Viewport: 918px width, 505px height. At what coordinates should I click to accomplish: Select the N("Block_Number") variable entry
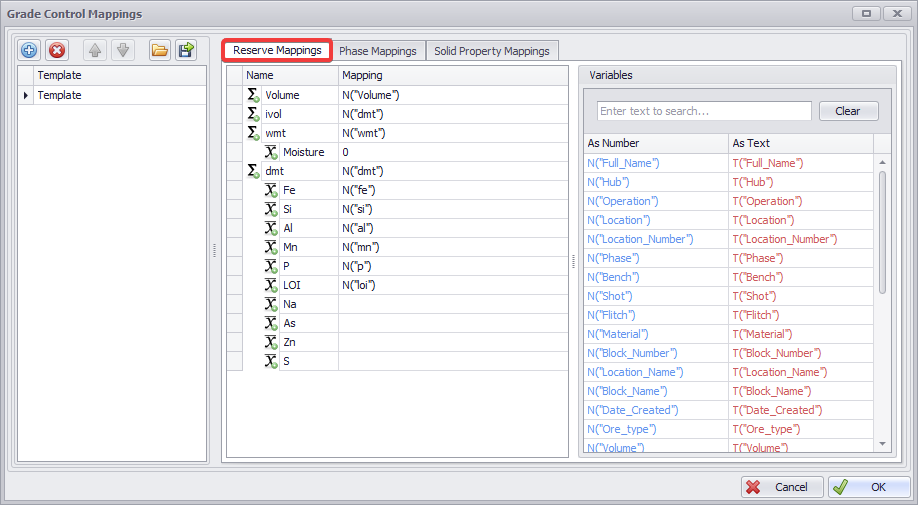point(632,353)
